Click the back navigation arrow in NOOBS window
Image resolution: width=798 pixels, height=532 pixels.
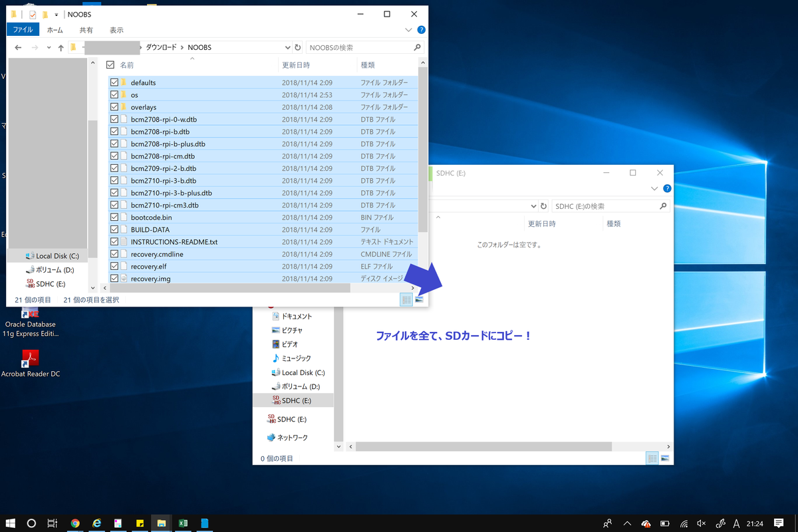pos(18,47)
